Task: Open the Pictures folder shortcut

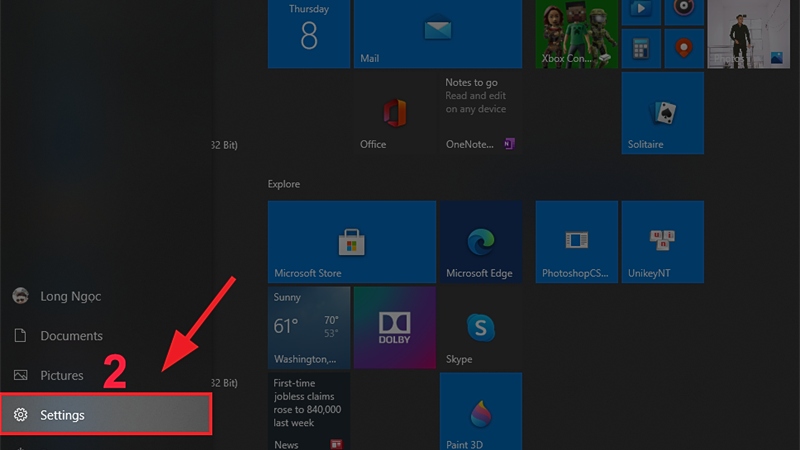Action: pos(107,375)
